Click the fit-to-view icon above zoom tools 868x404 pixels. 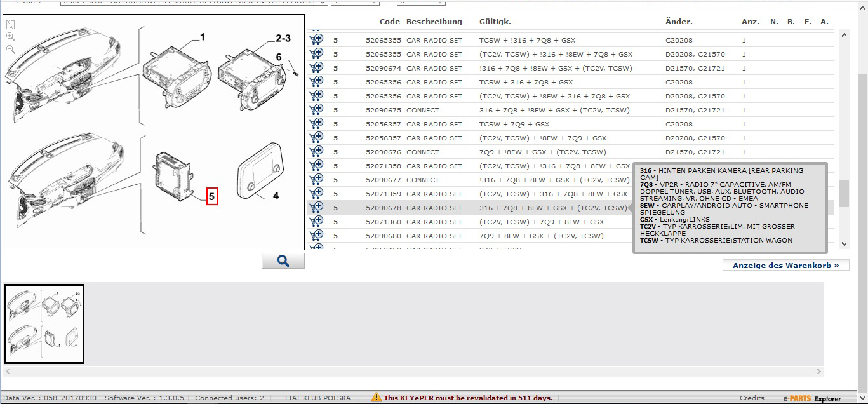click(x=11, y=25)
